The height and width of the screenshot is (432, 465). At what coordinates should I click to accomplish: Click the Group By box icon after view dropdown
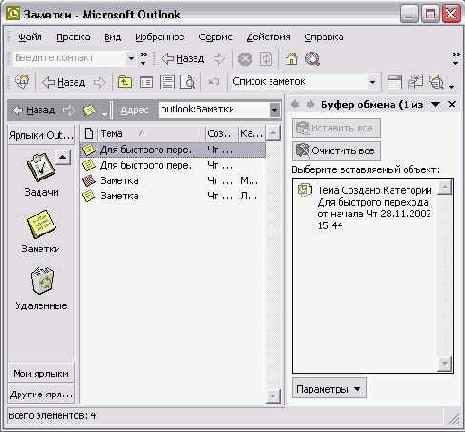coord(394,82)
